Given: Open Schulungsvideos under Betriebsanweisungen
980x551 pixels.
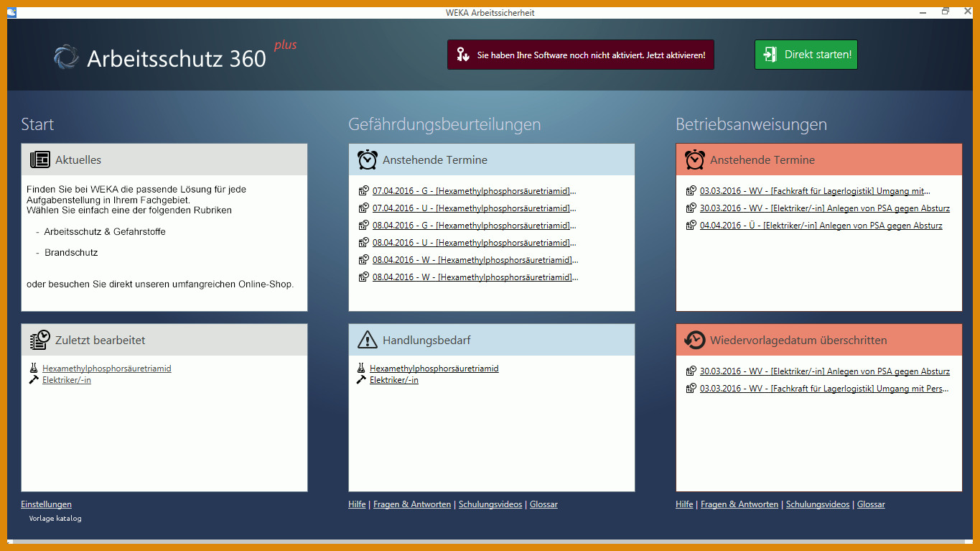Looking at the screenshot, I should (818, 504).
